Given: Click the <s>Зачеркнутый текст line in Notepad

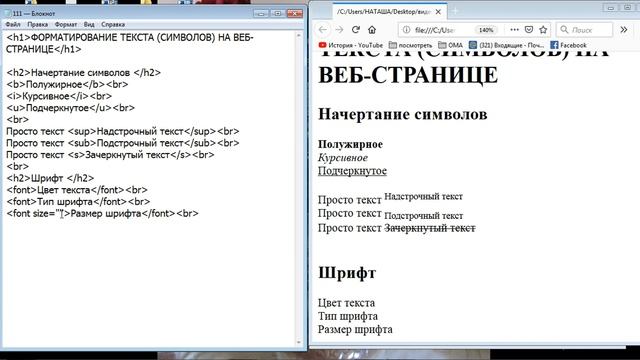Looking at the screenshot, I should click(110, 155).
